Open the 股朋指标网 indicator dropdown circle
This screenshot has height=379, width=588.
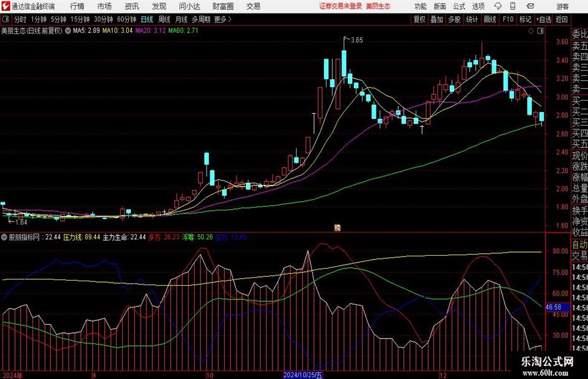pos(4,237)
